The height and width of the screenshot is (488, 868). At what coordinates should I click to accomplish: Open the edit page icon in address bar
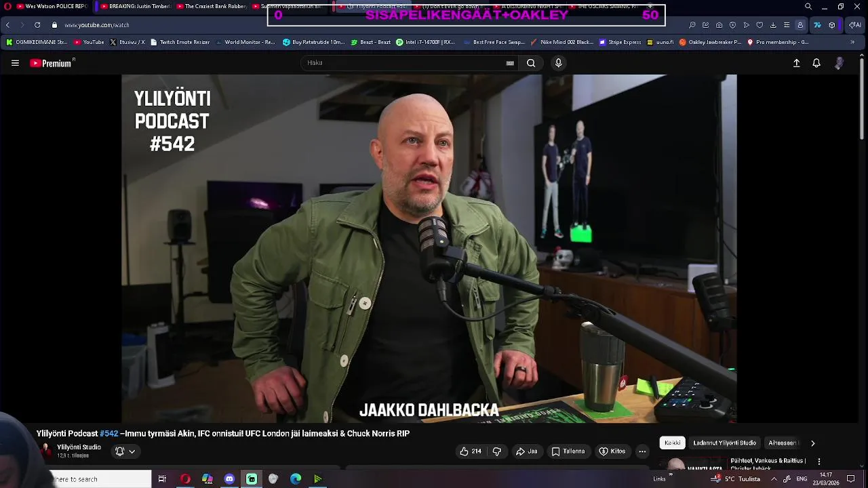pos(705,25)
